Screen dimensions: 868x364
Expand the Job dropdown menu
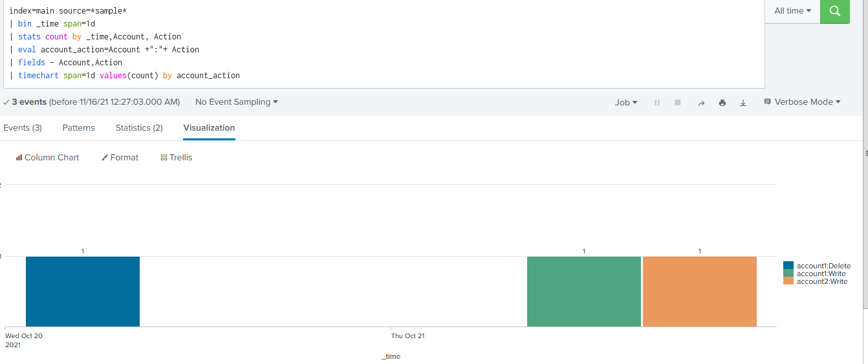(x=625, y=102)
